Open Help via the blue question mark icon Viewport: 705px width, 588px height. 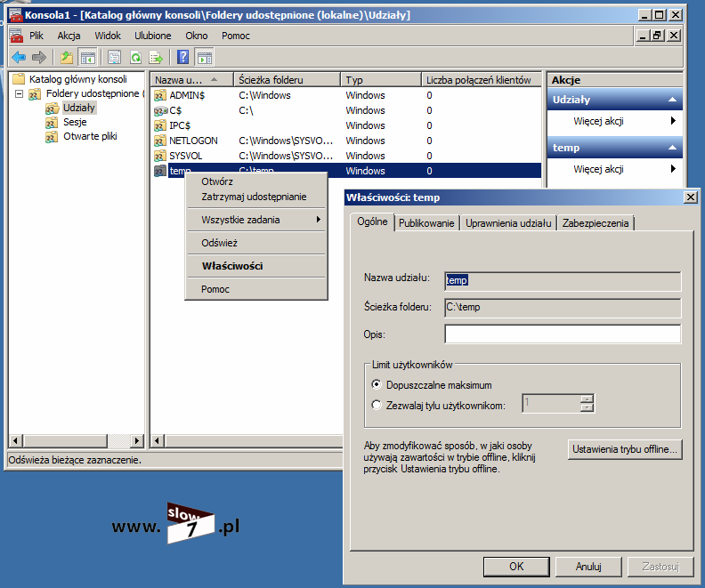click(182, 58)
